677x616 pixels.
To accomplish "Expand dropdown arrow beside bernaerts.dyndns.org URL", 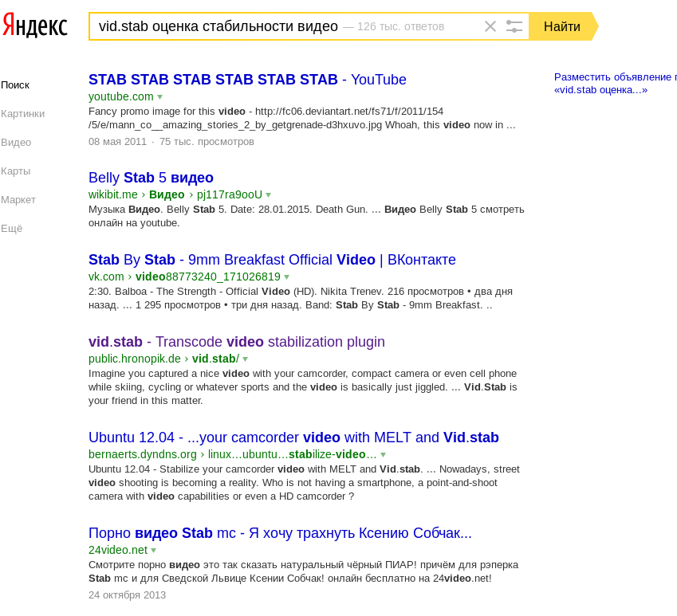I will (383, 455).
